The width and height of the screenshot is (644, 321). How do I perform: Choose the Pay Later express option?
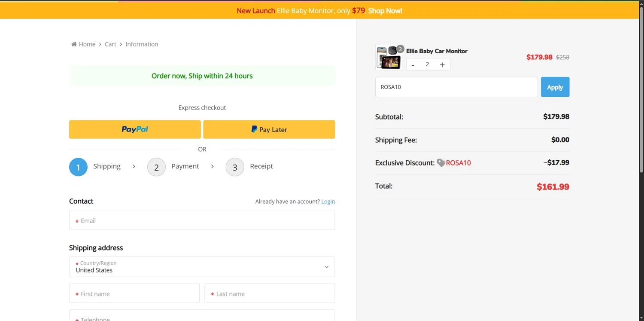(x=269, y=129)
